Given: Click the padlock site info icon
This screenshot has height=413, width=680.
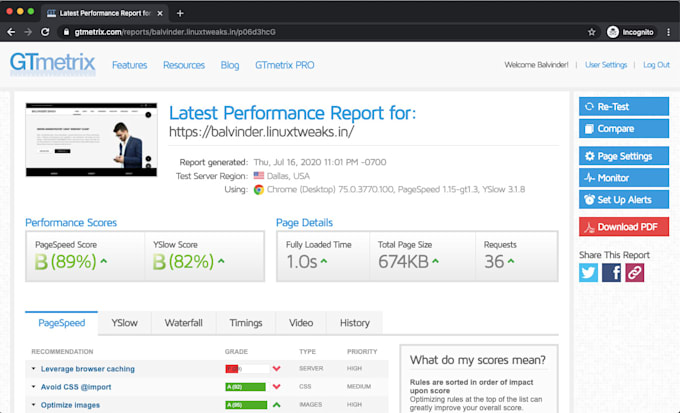Looking at the screenshot, I should click(66, 32).
